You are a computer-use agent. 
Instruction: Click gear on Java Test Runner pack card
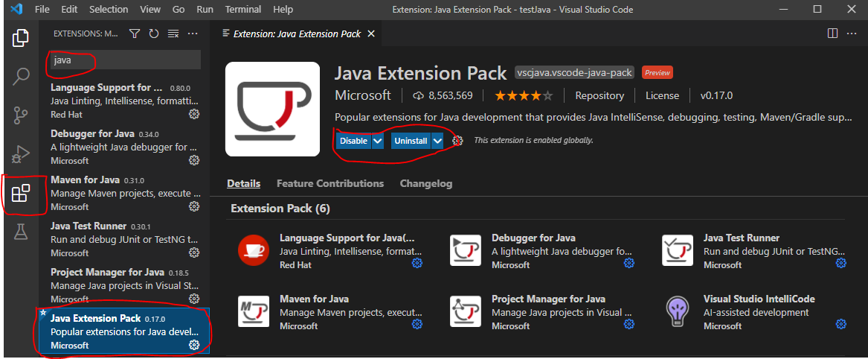pos(841,263)
